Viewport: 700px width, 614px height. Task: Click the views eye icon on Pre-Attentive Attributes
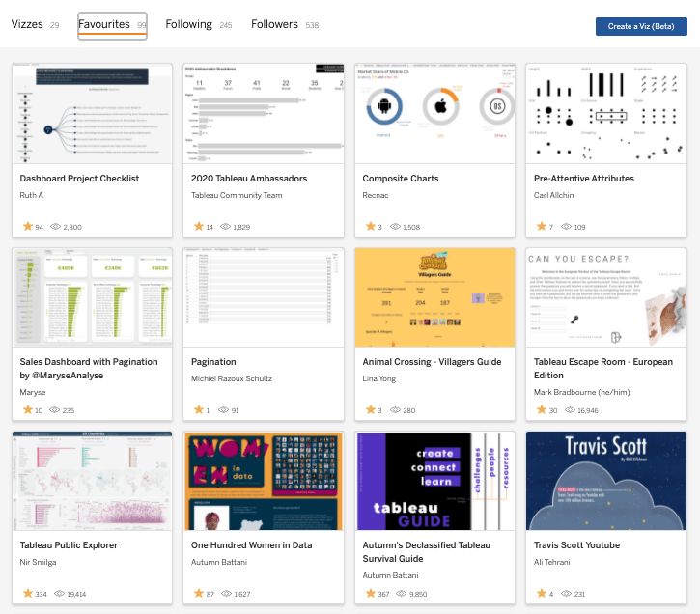(x=569, y=227)
